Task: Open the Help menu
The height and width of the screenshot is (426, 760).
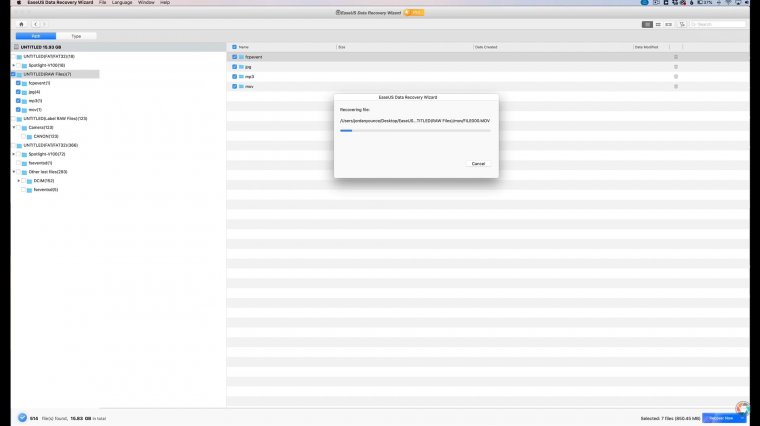Action: (165, 2)
